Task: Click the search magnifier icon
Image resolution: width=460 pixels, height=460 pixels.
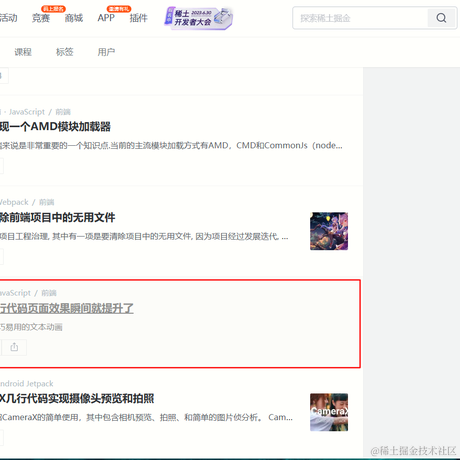Action: (441, 18)
